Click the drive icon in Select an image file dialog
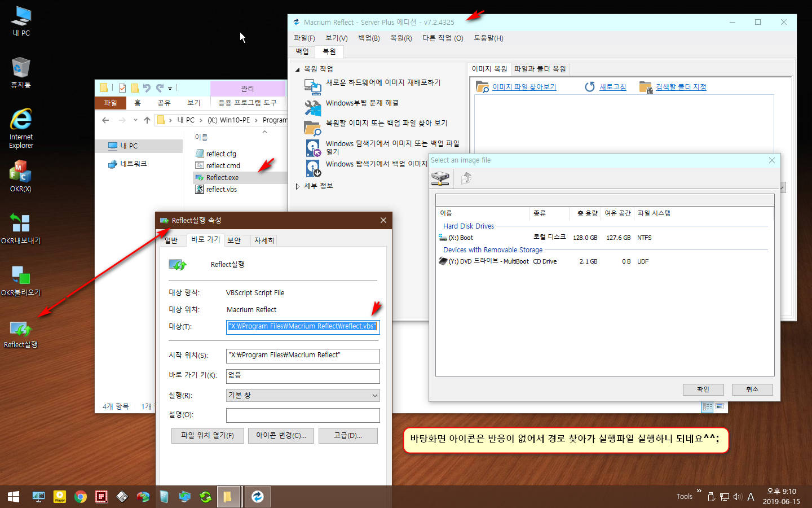 440,178
